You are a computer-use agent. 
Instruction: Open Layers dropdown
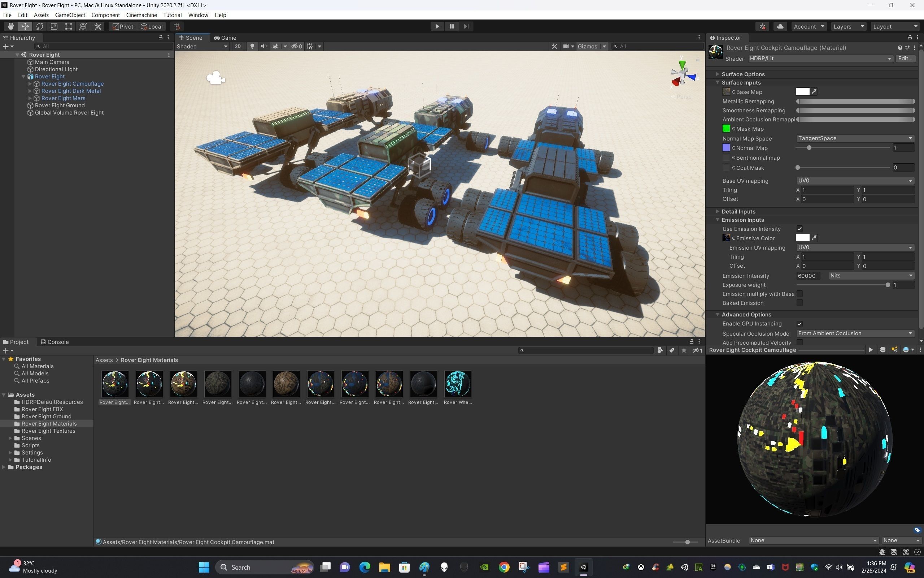coord(849,26)
